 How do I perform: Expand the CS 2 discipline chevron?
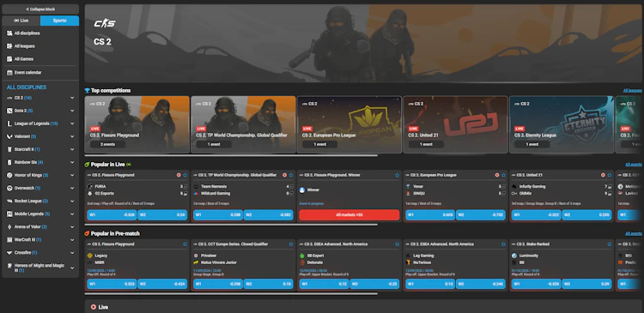(72, 98)
